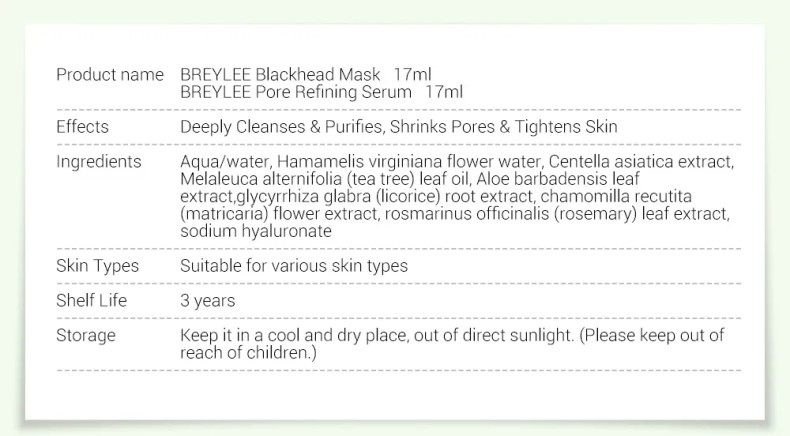Screen dimensions: 790x436
Task: Click 'Centella asiatica extract' ingredient
Action: [x=640, y=162]
